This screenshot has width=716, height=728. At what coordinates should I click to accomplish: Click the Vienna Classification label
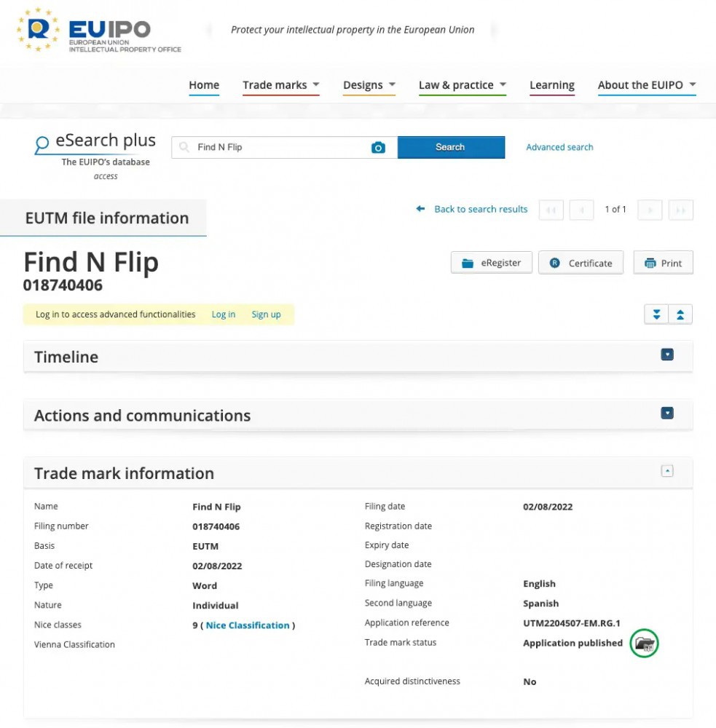pyautogui.click(x=74, y=644)
